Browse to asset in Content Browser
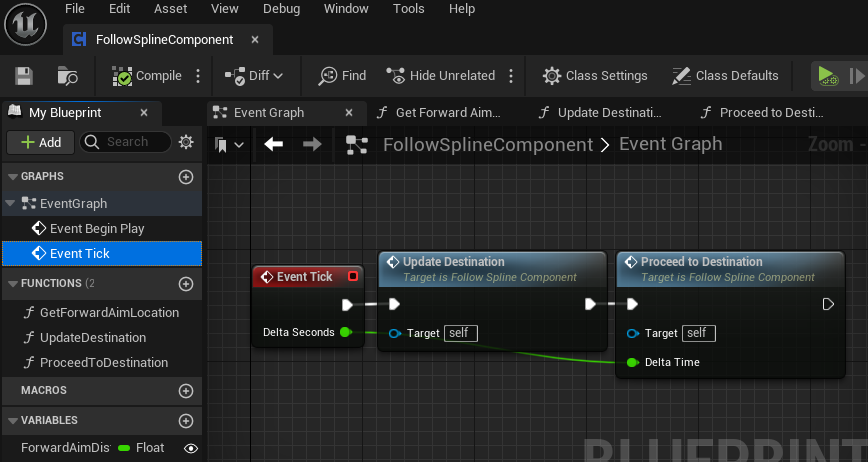Viewport: 868px width, 462px height. pyautogui.click(x=68, y=76)
